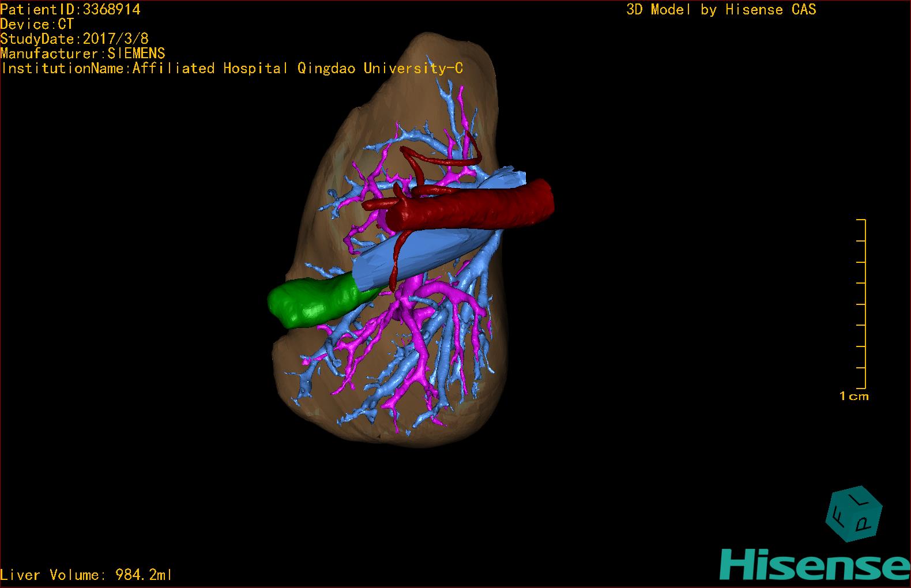Image resolution: width=911 pixels, height=588 pixels.
Task: Click the Manufacturer:SIEMENS label
Action: pyautogui.click(x=82, y=54)
